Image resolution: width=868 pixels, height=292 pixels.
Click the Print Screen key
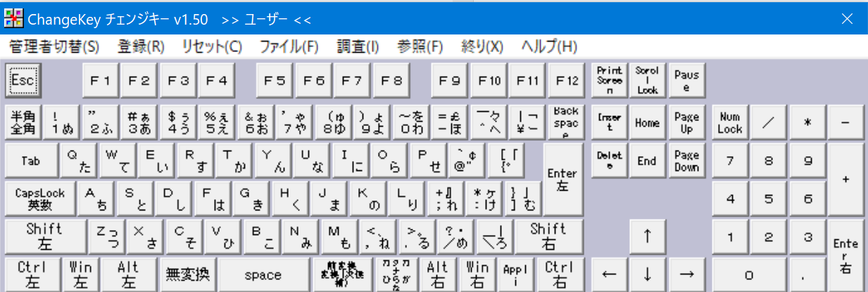610,80
